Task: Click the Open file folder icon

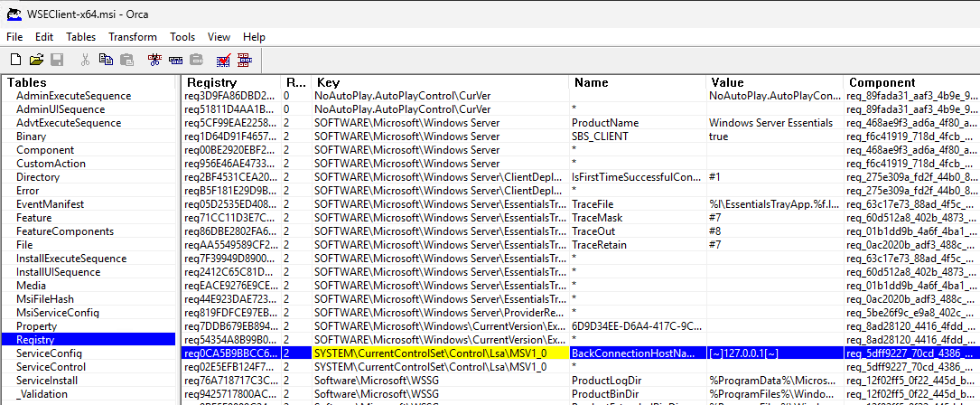Action: click(37, 60)
